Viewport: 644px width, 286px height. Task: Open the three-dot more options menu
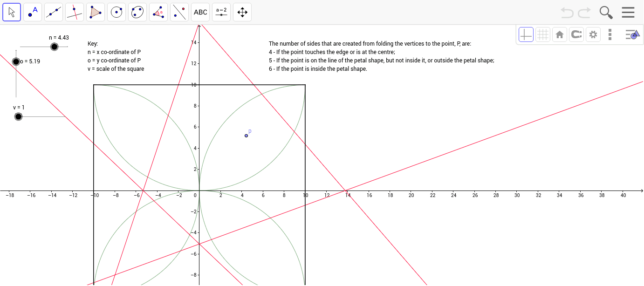point(610,34)
